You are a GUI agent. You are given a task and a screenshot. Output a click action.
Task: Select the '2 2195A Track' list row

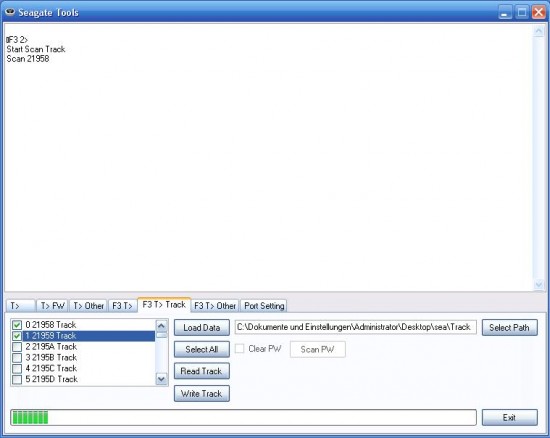(83, 347)
